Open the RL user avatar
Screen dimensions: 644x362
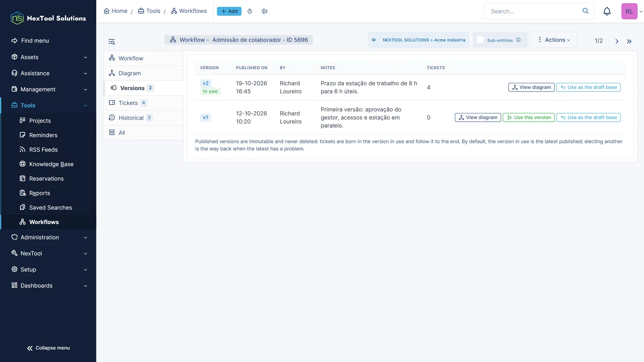pos(629,11)
